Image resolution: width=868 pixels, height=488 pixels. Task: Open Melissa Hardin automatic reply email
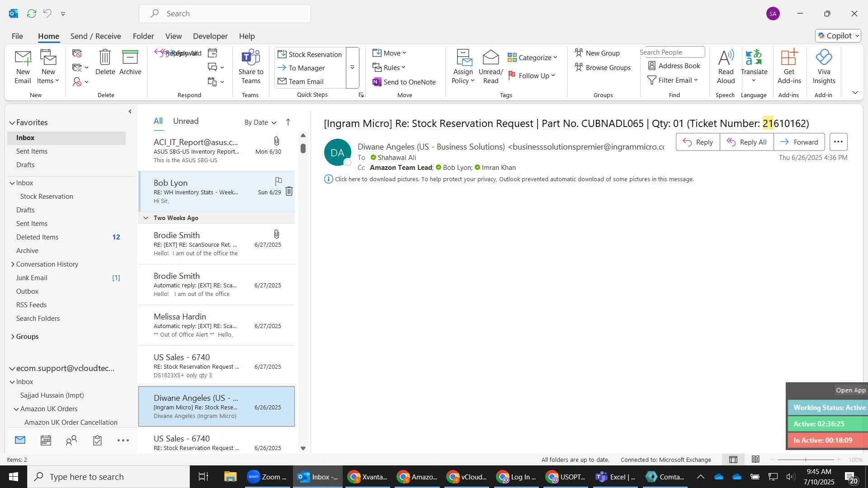pos(216,325)
